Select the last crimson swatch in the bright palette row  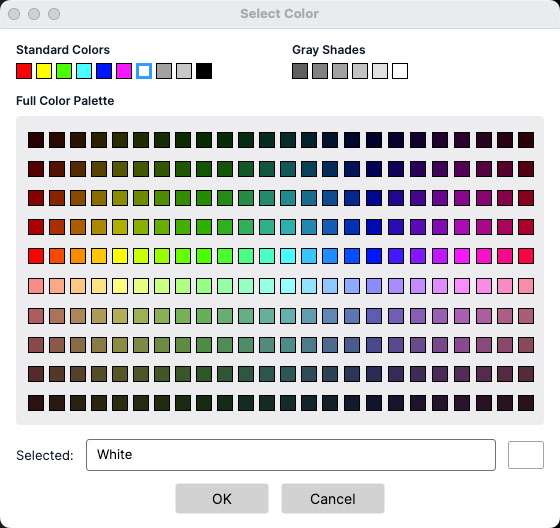526,256
